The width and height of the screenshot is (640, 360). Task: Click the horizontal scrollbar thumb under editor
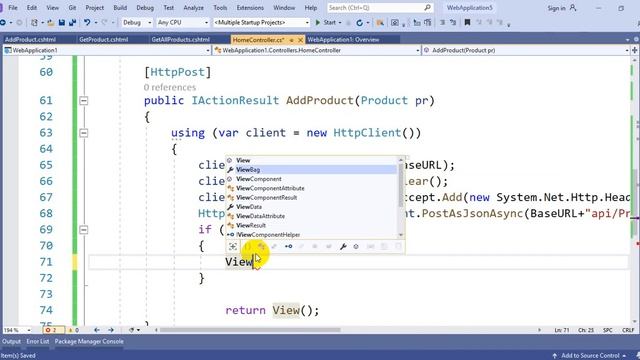coord(250,330)
